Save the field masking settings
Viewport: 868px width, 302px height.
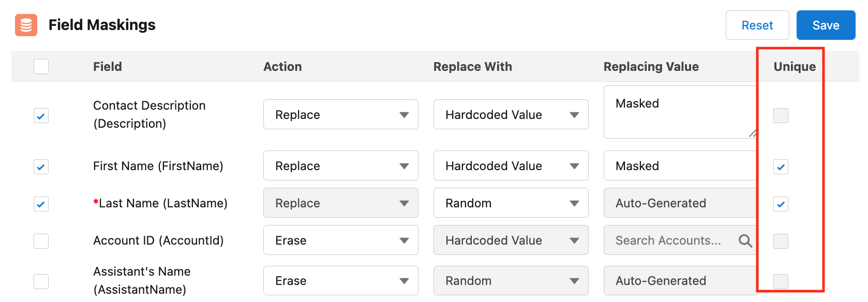point(825,25)
